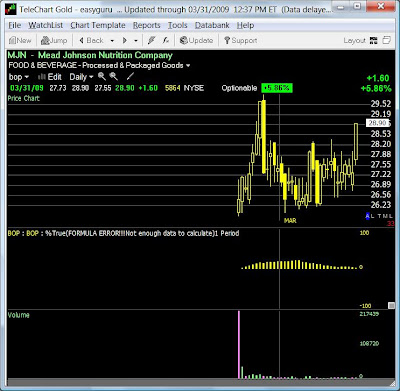Click the Update button
The height and width of the screenshot is (391, 400).
(196, 41)
